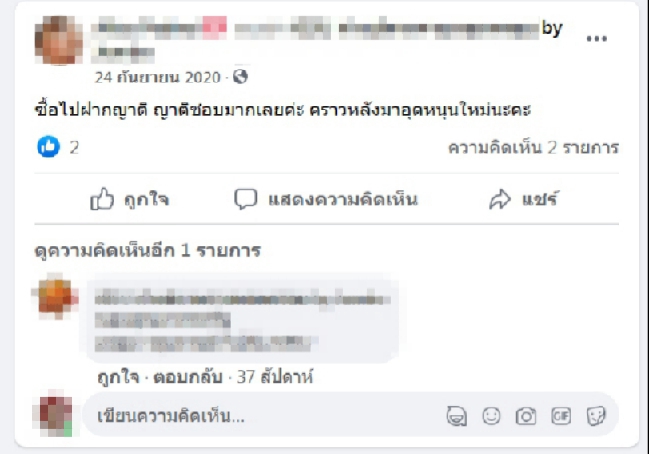Click ตอบกลับ to reply to comment
The width and height of the screenshot is (649, 454).
188,377
